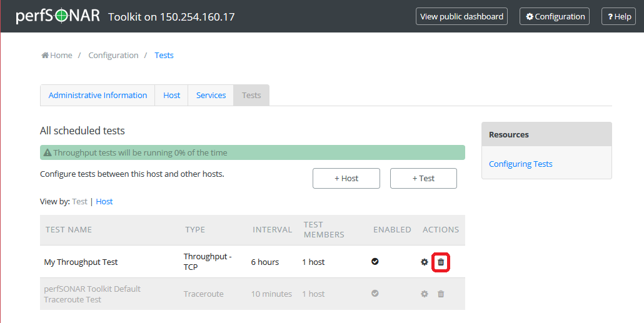
Task: Open the Administrative Information tab
Action: click(98, 95)
